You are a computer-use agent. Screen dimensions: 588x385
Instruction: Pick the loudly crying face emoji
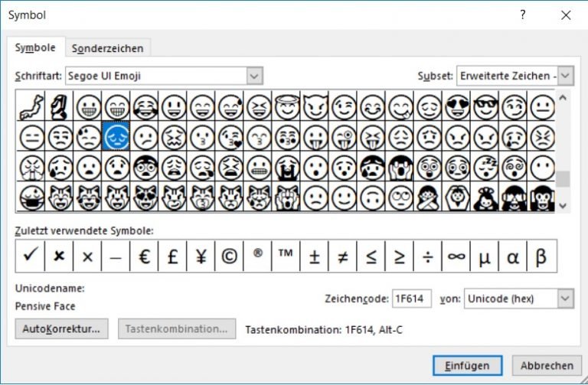tap(287, 167)
